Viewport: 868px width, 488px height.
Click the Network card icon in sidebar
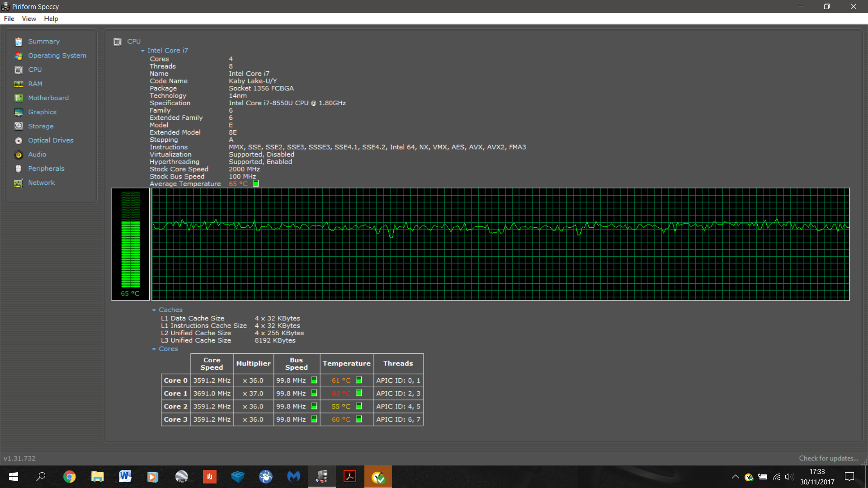(19, 183)
